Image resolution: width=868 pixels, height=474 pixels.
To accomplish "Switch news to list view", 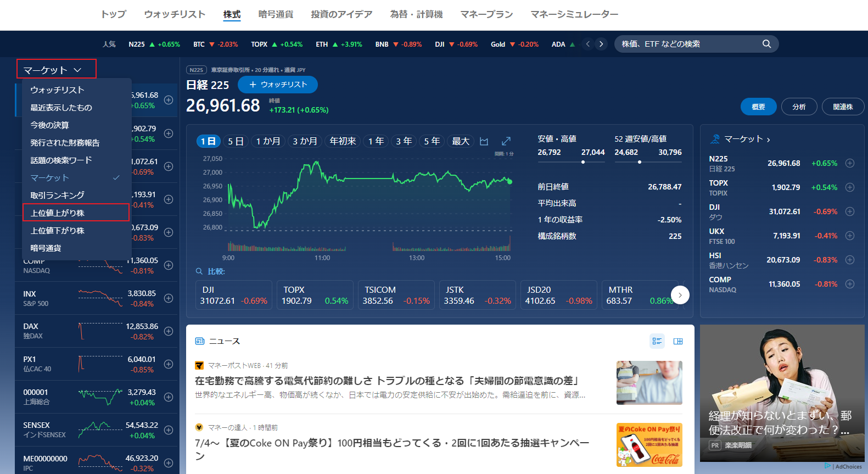I will [657, 341].
